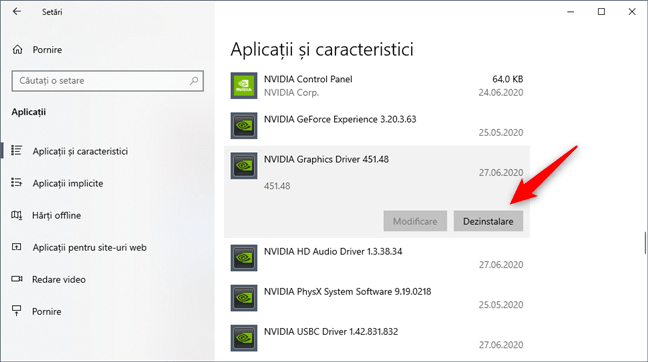Open Redare video section
This screenshot has width=648, height=362.
click(59, 279)
